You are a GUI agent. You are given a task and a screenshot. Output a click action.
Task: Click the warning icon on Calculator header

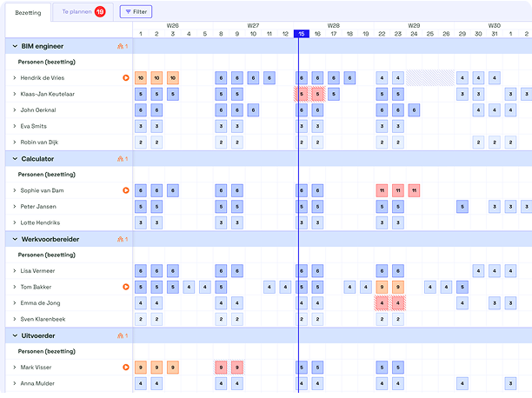[x=120, y=159]
